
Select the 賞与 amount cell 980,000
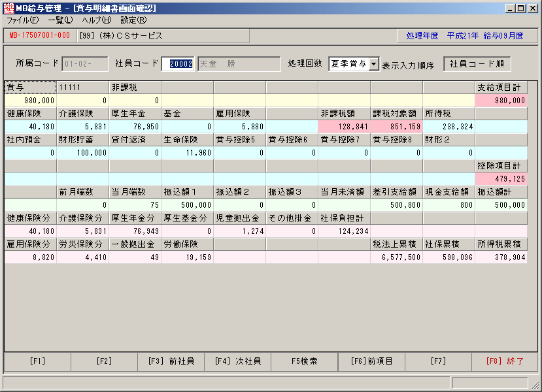[31, 101]
